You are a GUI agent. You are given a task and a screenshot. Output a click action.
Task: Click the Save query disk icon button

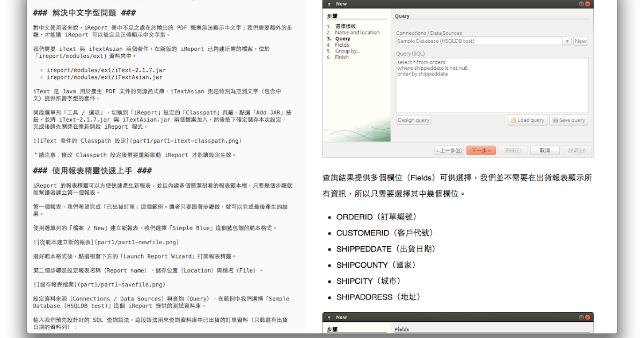[x=569, y=120]
